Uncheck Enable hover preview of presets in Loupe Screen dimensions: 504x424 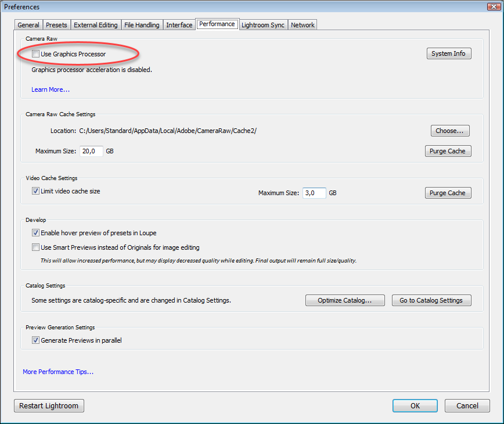click(x=35, y=232)
